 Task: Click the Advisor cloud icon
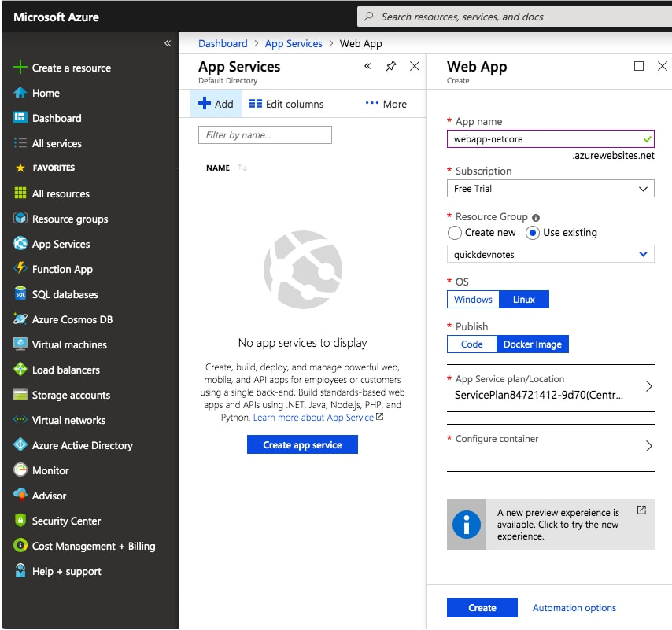pyautogui.click(x=20, y=495)
